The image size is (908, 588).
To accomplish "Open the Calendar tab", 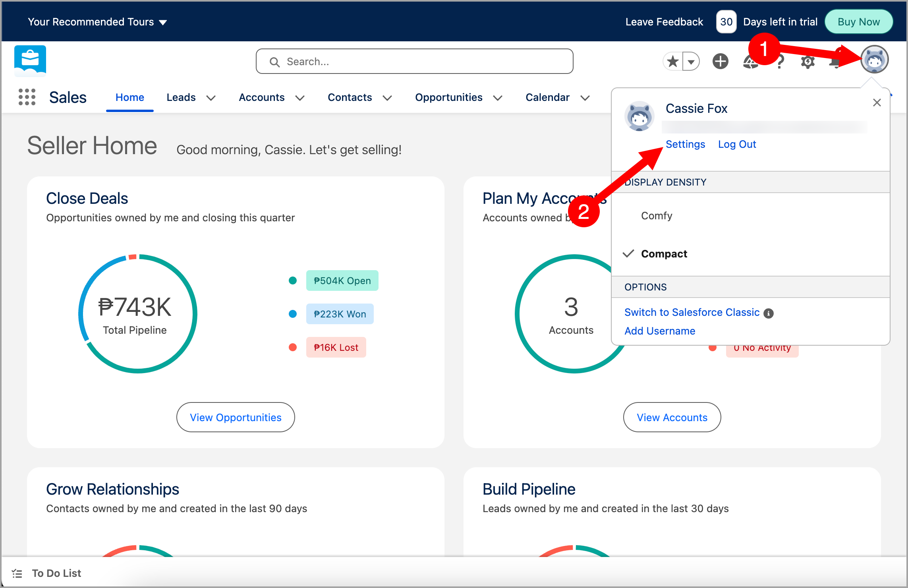I will pyautogui.click(x=548, y=97).
